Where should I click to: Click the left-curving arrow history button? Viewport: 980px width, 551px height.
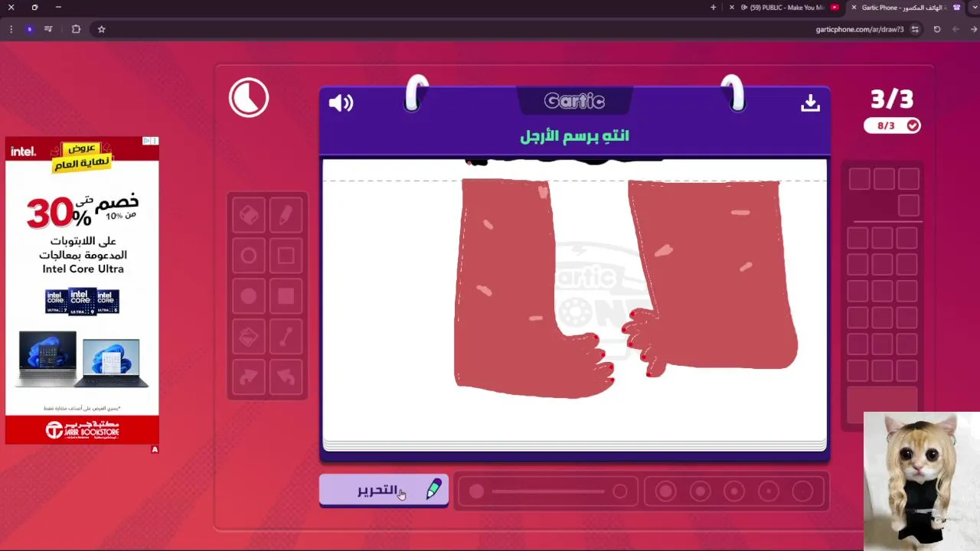click(286, 377)
